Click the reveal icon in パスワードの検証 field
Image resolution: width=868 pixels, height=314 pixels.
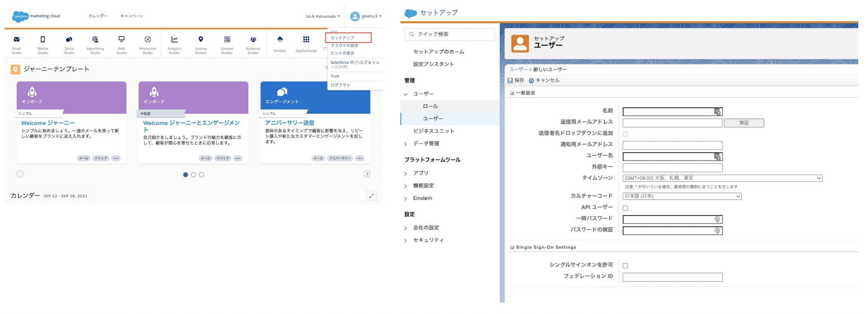(717, 230)
